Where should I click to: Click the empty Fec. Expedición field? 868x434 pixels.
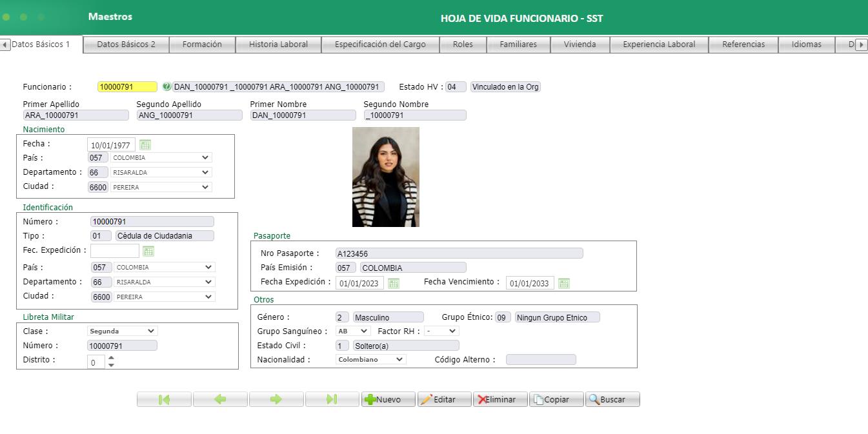pyautogui.click(x=115, y=251)
